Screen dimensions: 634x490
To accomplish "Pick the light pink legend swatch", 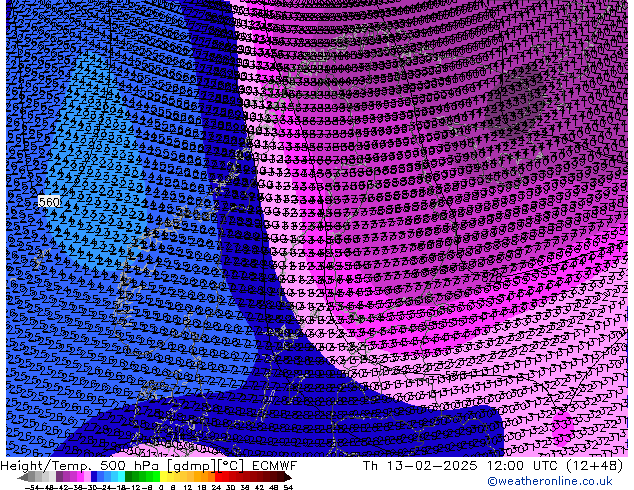I will tap(87, 477).
